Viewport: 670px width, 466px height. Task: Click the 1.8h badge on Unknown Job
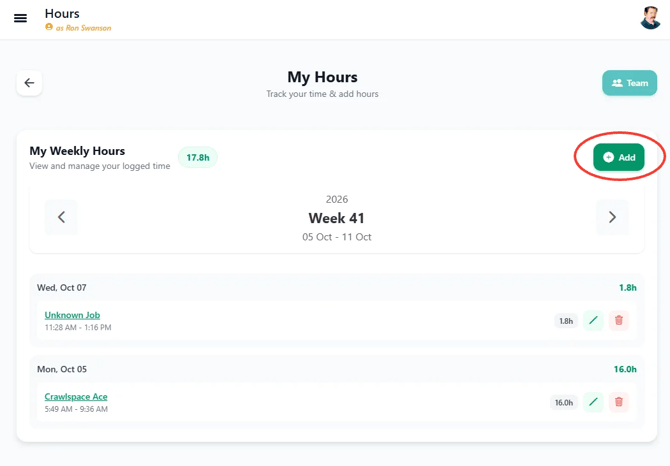(x=566, y=321)
